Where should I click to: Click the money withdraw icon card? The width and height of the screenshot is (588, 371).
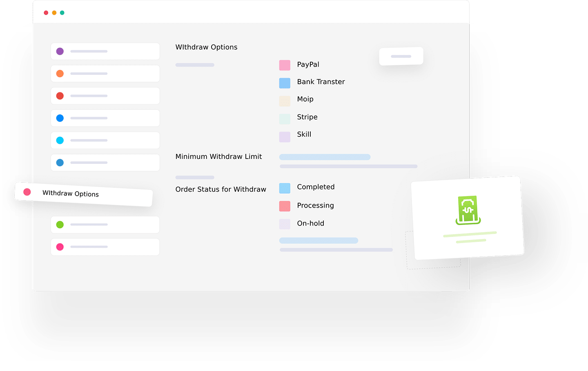click(x=468, y=218)
